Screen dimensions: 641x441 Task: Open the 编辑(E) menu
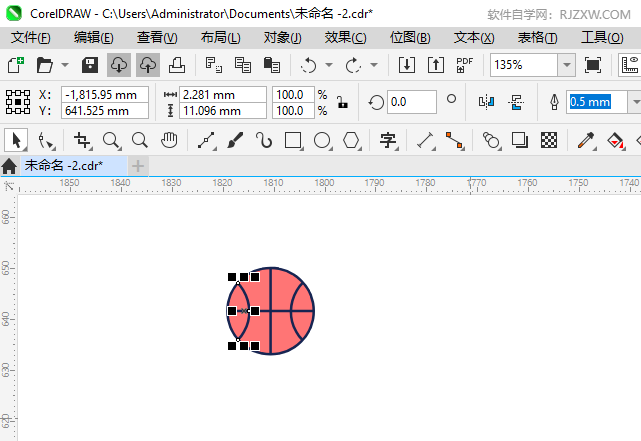coord(94,38)
